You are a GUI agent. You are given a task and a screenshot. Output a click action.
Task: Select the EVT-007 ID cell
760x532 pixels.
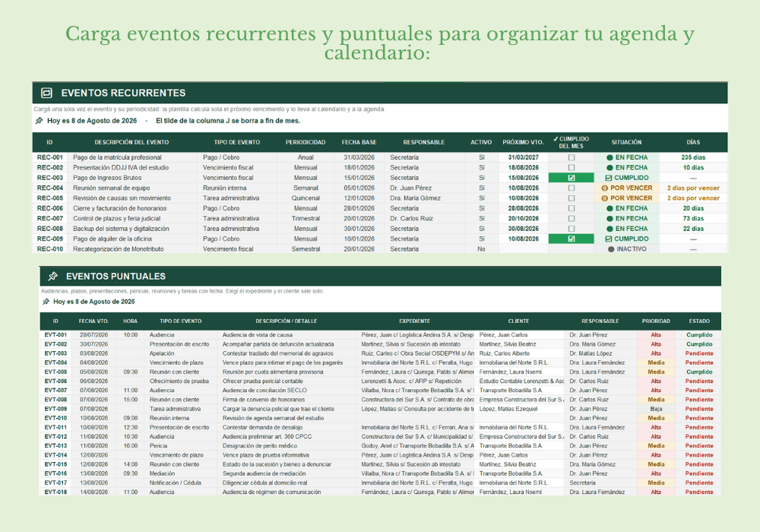pyautogui.click(x=55, y=390)
